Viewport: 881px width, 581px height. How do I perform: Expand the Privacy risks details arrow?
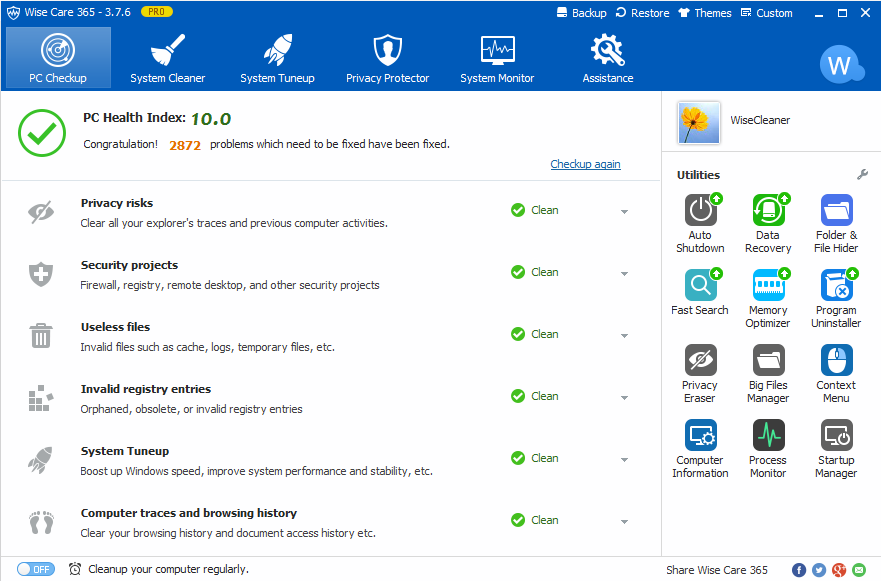coord(624,211)
